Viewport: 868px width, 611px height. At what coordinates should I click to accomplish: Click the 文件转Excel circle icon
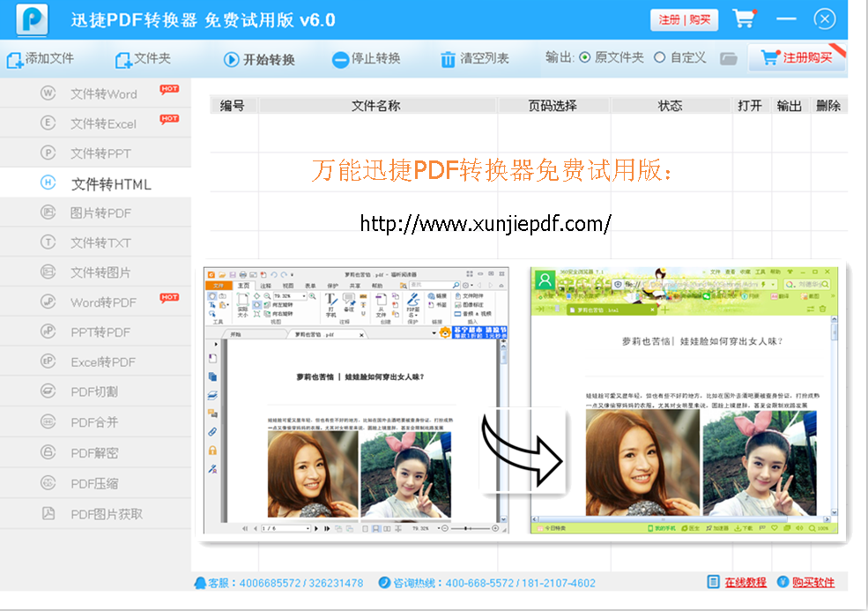[48, 123]
